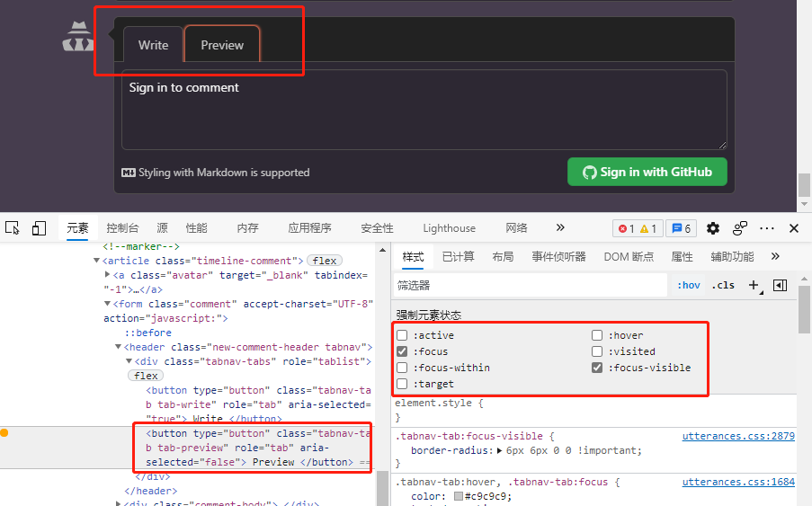This screenshot has width=812, height=506.
Task: Open the Lighthouse tab
Action: (449, 228)
